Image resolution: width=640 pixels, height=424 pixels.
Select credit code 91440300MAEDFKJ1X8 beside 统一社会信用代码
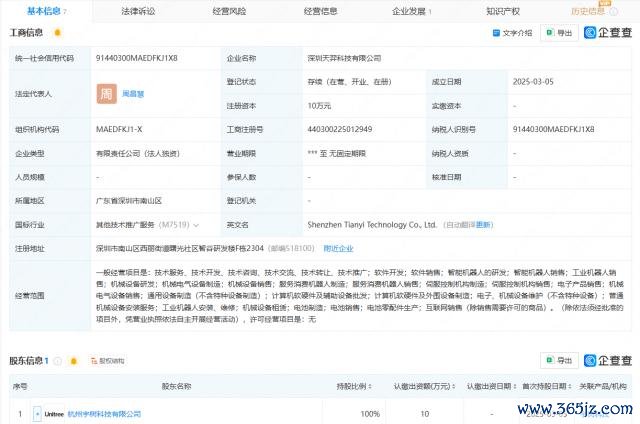137,58
